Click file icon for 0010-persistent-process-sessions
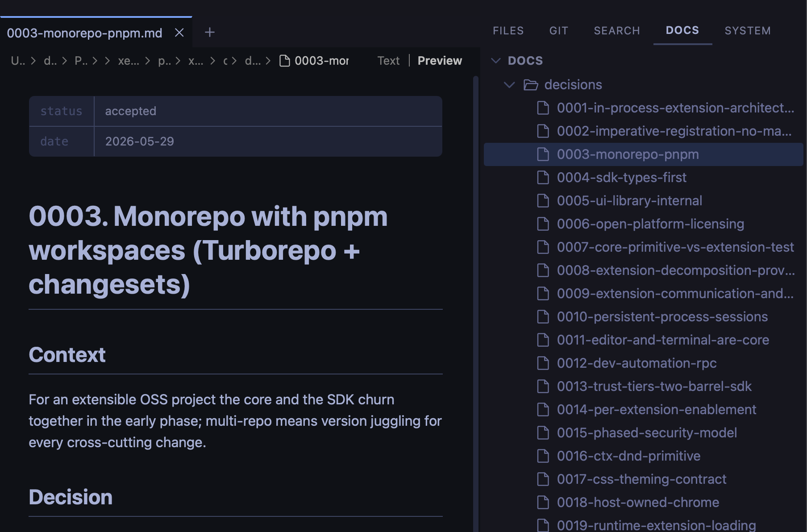Image resolution: width=807 pixels, height=532 pixels. coord(543,317)
